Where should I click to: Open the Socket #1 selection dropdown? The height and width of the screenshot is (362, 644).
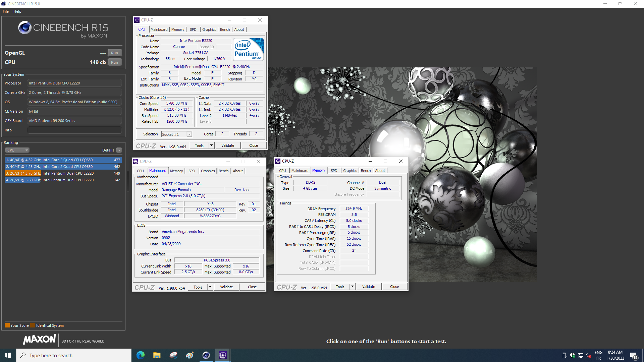tap(176, 134)
